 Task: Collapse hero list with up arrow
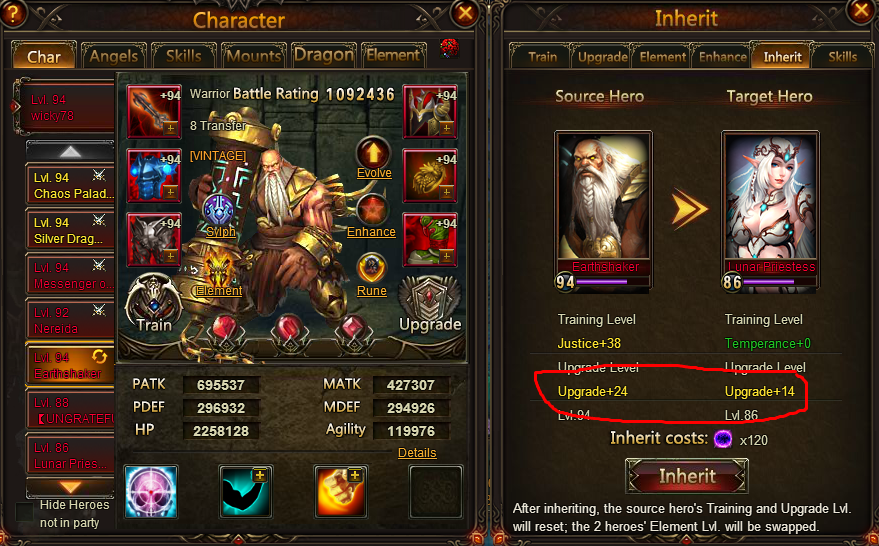pos(70,151)
